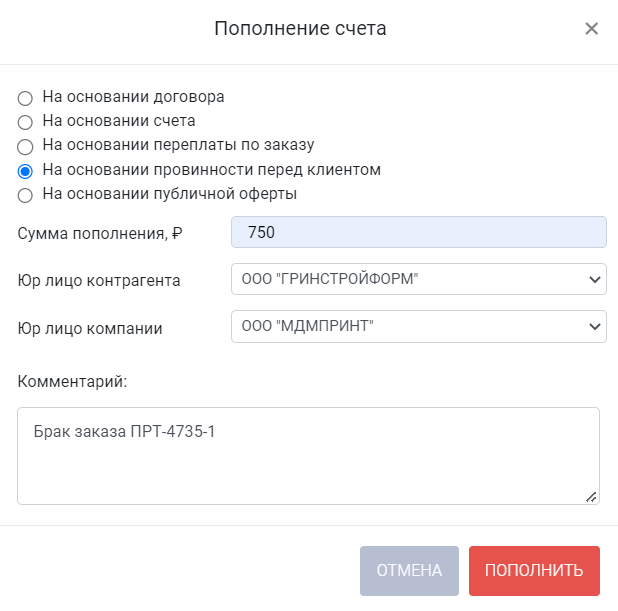Click inside the Комментарий text area
This screenshot has height=611, width=618.
pos(309,456)
